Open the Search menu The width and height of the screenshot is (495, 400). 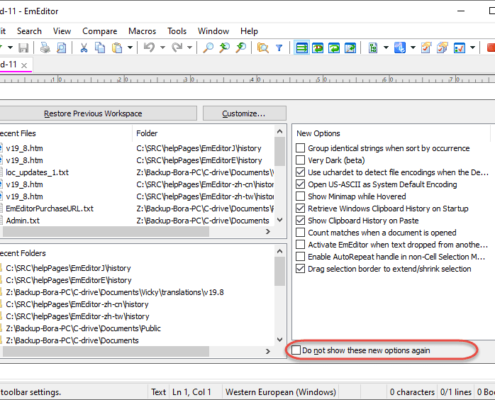29,31
